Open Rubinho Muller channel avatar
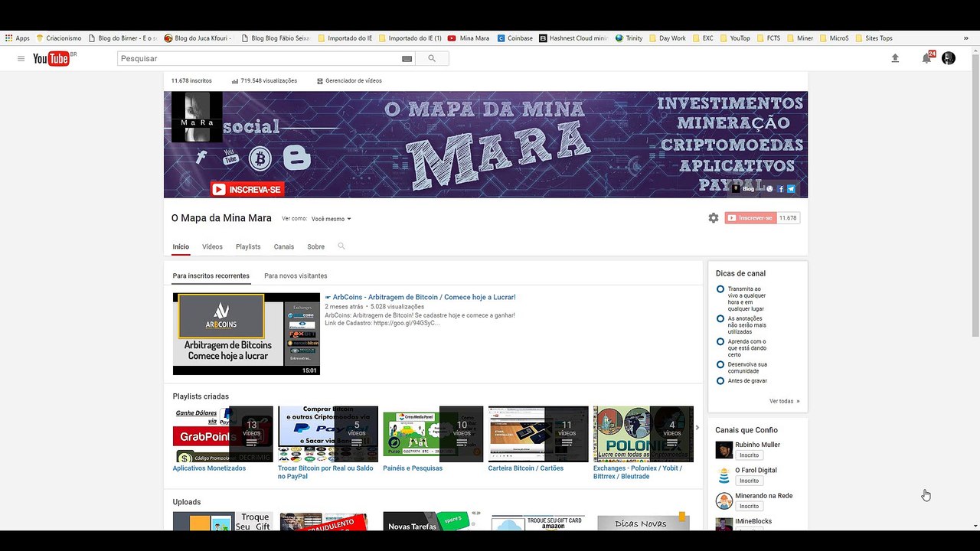Viewport: 980px width, 551px height. (x=724, y=450)
